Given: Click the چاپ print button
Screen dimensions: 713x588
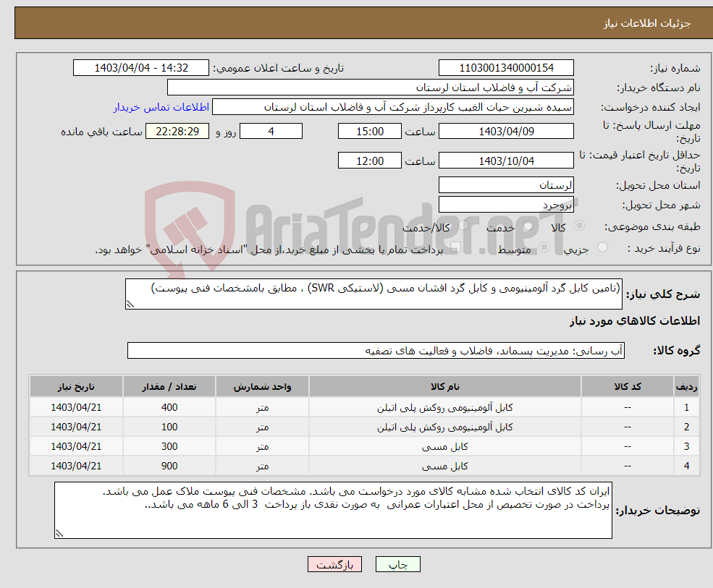Looking at the screenshot, I should pyautogui.click(x=398, y=564).
